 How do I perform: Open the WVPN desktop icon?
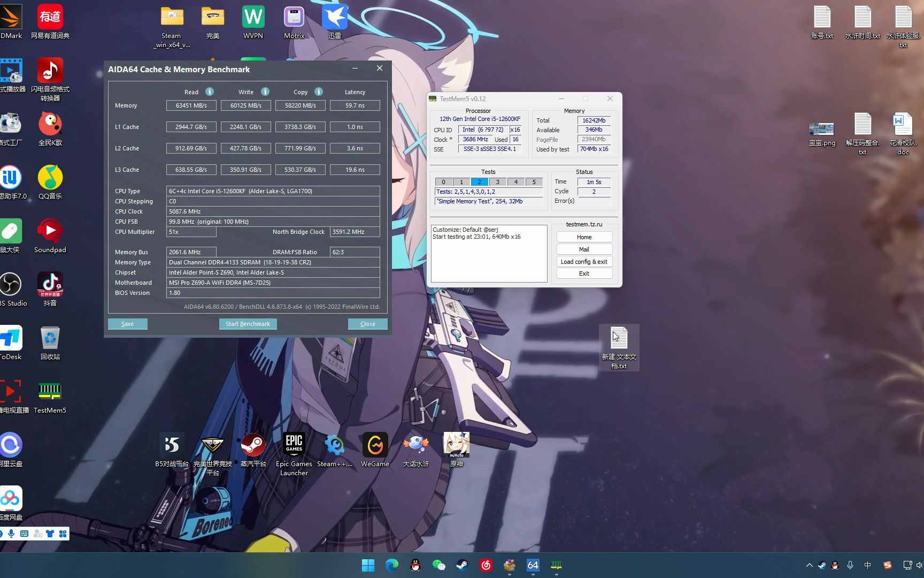click(x=253, y=21)
